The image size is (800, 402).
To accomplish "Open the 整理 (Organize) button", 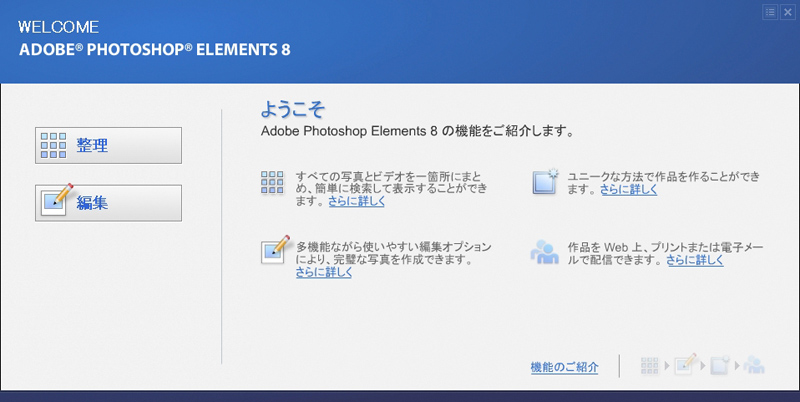I will (108, 145).
